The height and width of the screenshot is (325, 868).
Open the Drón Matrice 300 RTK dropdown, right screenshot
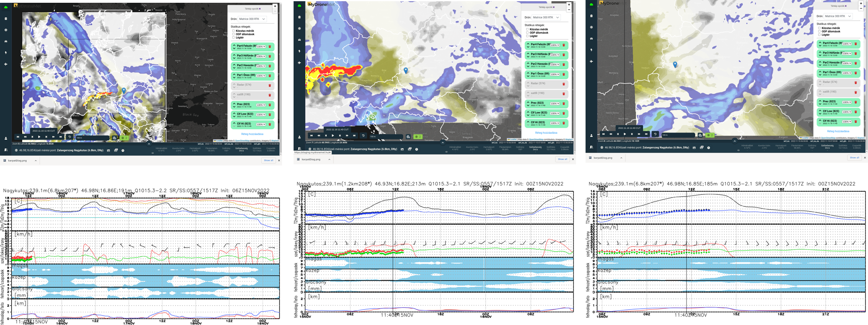pyautogui.click(x=838, y=16)
